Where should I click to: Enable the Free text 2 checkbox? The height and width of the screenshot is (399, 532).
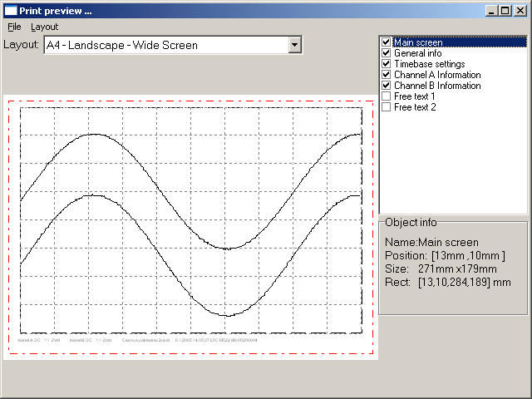386,107
